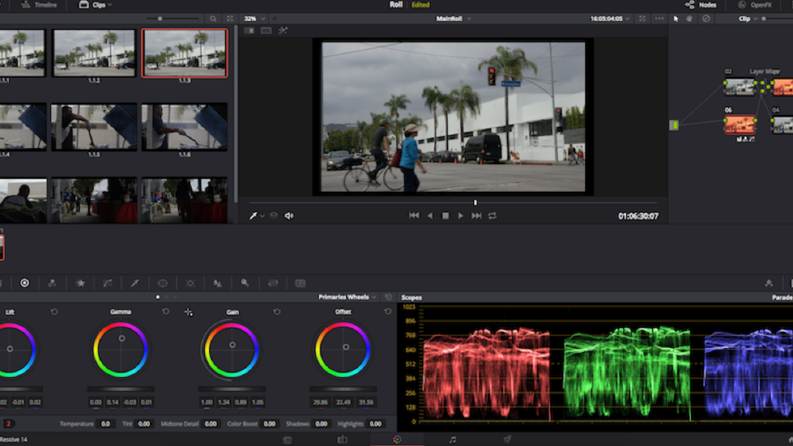The height and width of the screenshot is (446, 793).
Task: Toggle the split screen viewer mode
Action: click(x=266, y=30)
